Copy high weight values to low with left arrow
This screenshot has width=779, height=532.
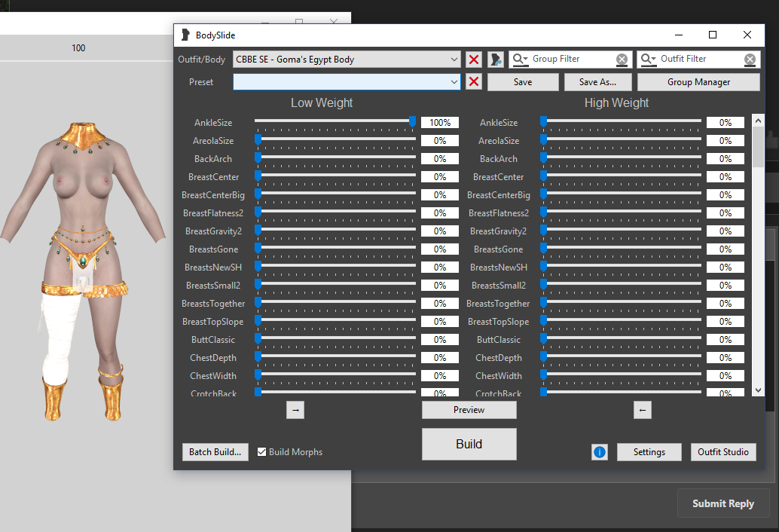pos(643,410)
